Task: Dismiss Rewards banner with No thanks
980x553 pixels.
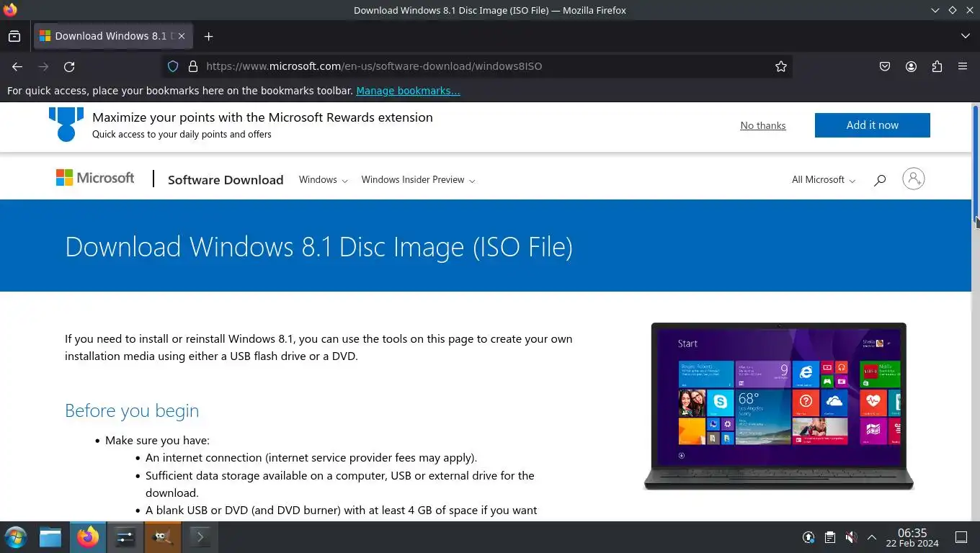Action: [763, 125]
